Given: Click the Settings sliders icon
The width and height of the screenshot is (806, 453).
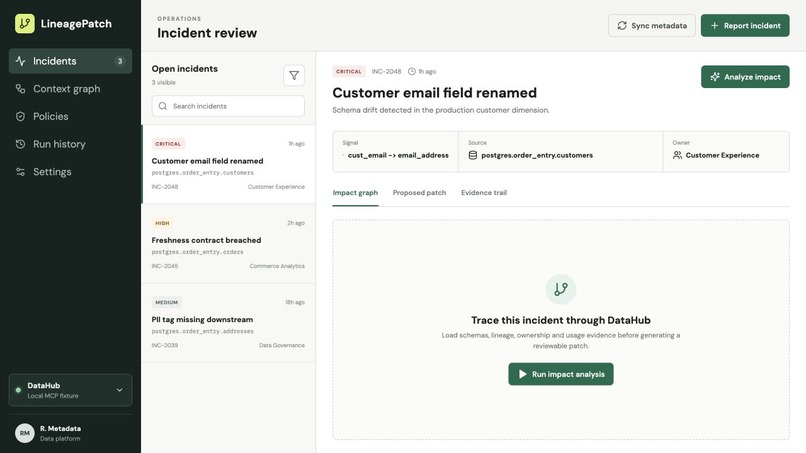Looking at the screenshot, I should [21, 172].
